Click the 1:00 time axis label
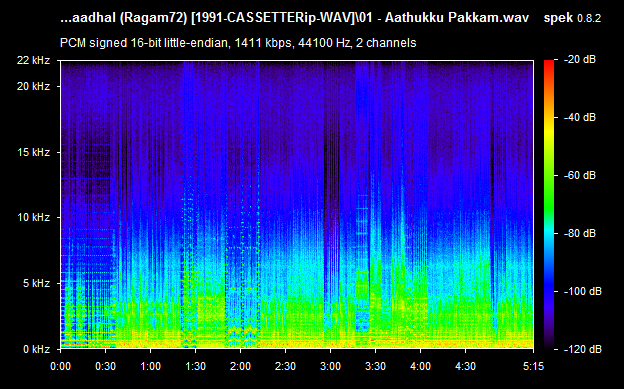Screen dimensions: 624x389 [150, 366]
